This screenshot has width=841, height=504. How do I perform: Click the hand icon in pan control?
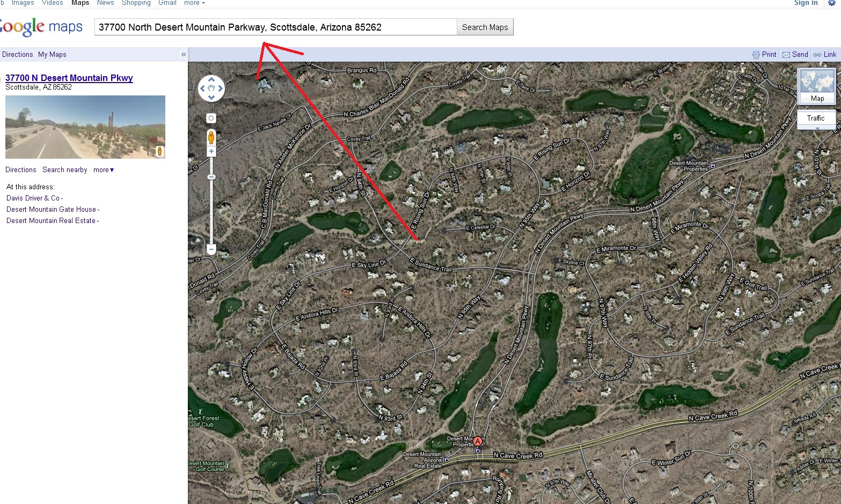(x=211, y=88)
